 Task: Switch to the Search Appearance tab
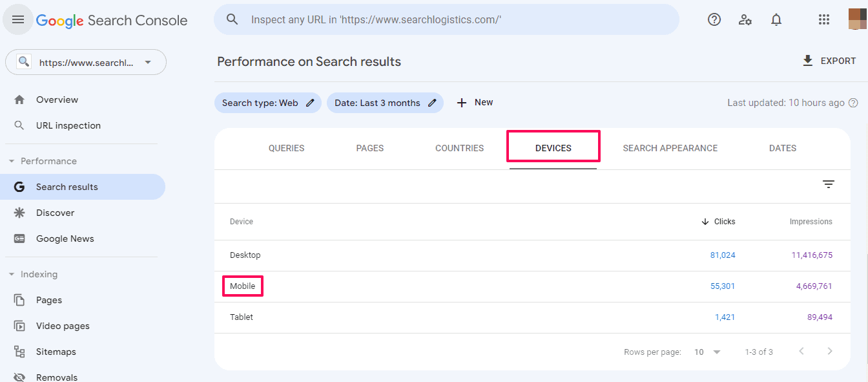[x=670, y=148]
